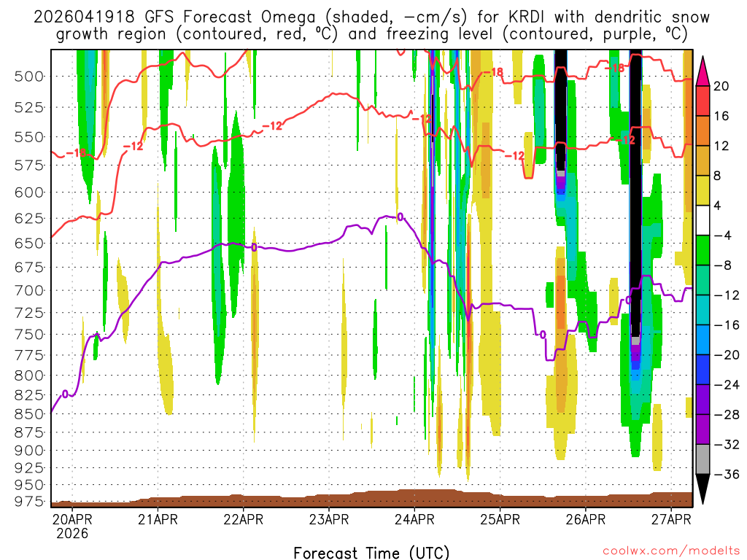Click the 2026 year label under 20APR

click(72, 533)
